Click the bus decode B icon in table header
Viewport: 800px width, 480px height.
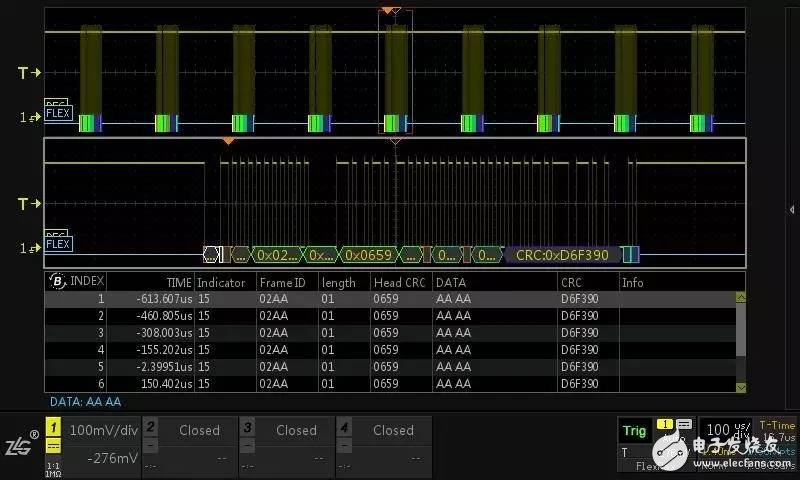[57, 282]
